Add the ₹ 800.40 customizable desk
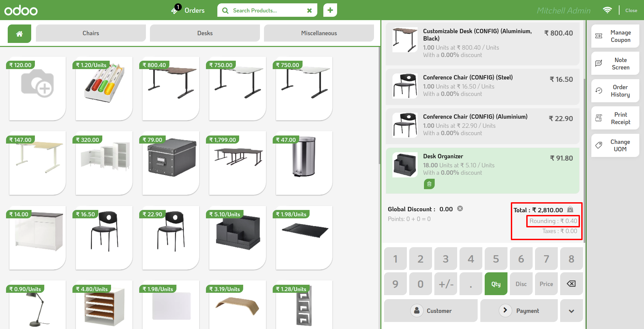644x329 pixels. pos(171,89)
